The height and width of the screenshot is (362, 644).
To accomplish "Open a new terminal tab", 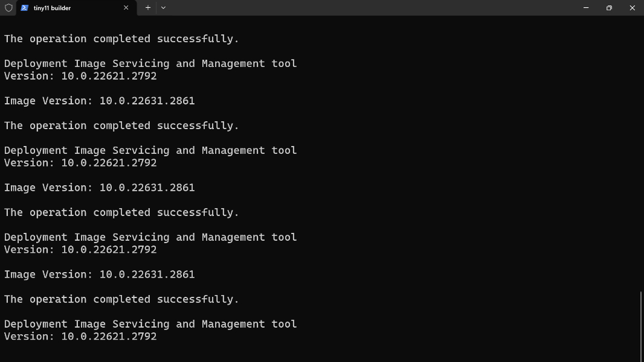I will tap(148, 8).
